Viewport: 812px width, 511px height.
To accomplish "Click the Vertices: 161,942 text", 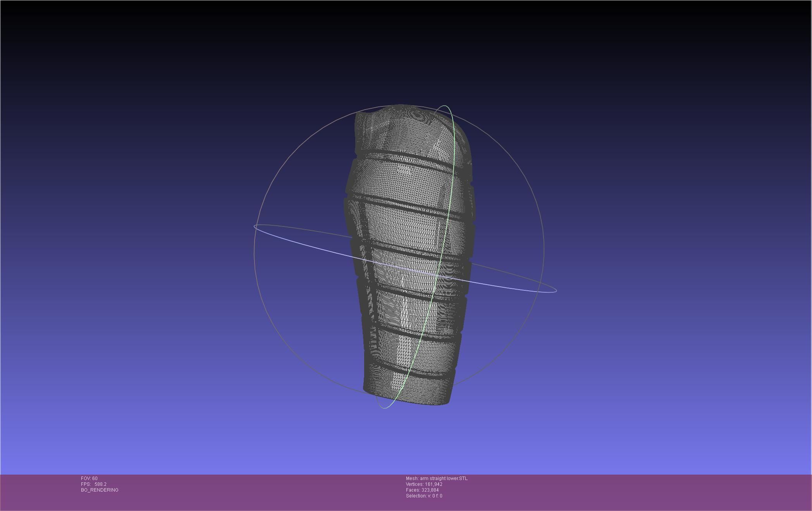I will (424, 484).
